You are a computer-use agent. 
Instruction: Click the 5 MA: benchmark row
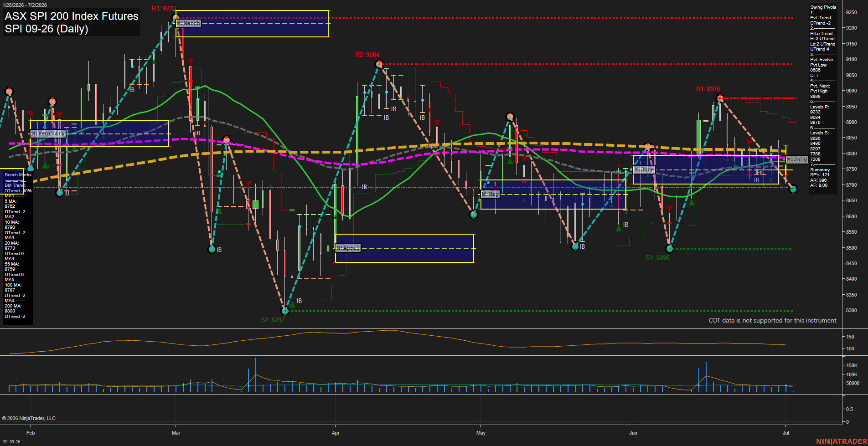(x=10, y=201)
